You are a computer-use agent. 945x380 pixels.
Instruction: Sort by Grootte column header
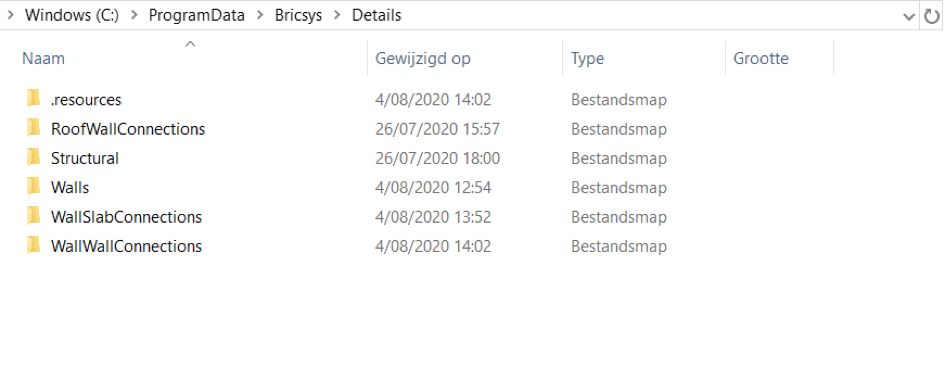tap(779, 58)
